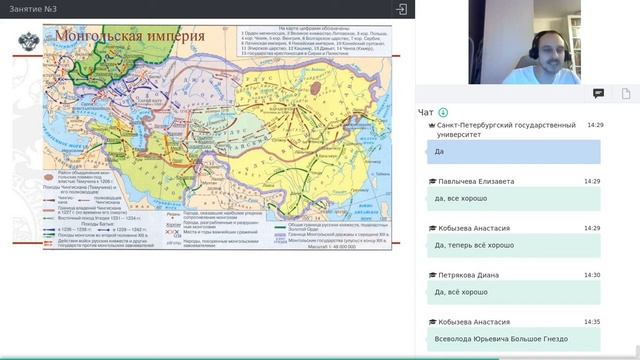The width and height of the screenshot is (640, 360).
Task: Click the student cap icon beside Павлычева Елизавета
Action: [x=433, y=181]
